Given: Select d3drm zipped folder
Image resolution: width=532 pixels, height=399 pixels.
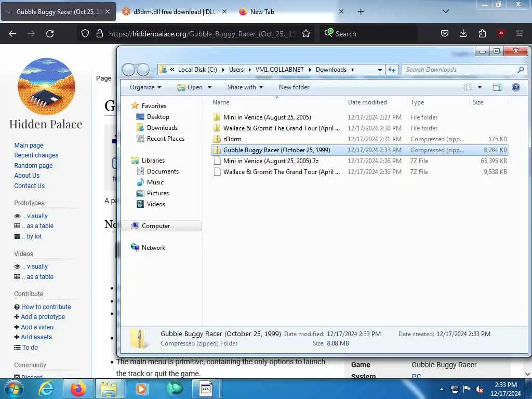Looking at the screenshot, I should tap(360, 139).
